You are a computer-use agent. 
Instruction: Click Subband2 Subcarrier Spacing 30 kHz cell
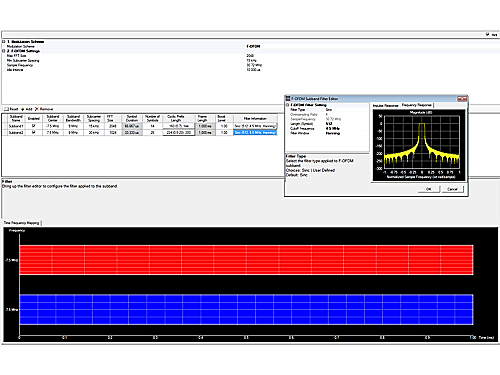94,132
